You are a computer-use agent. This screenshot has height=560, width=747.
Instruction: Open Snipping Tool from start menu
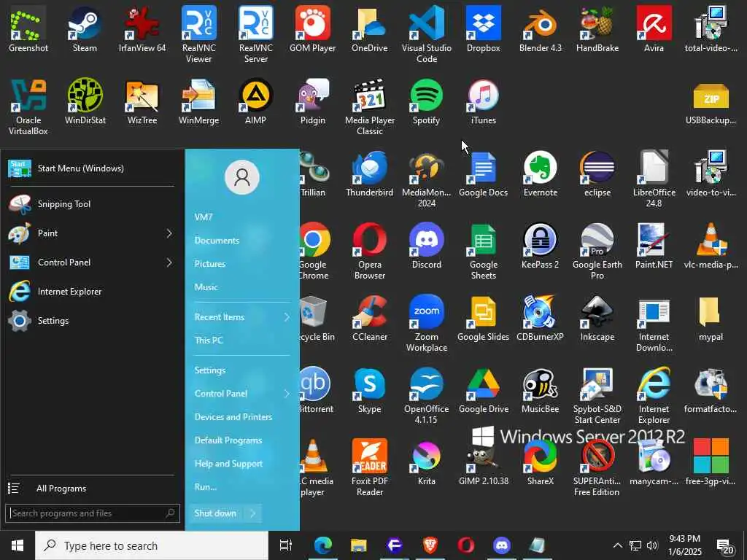coord(92,204)
